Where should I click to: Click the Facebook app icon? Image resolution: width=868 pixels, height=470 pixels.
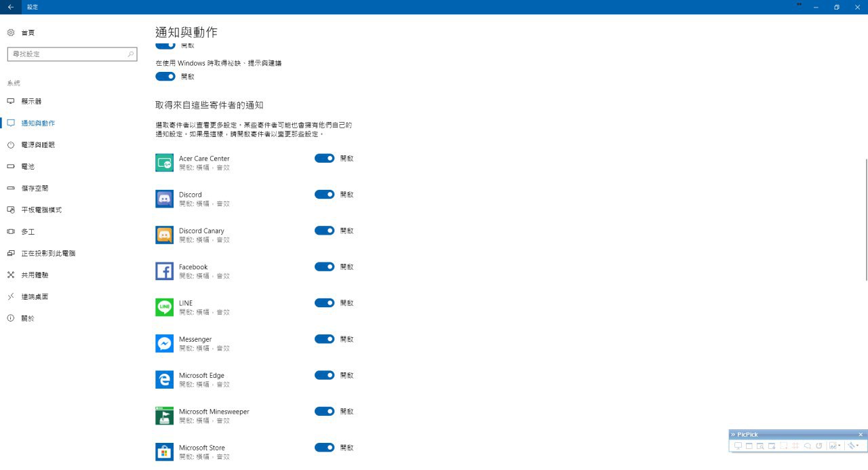coord(164,271)
